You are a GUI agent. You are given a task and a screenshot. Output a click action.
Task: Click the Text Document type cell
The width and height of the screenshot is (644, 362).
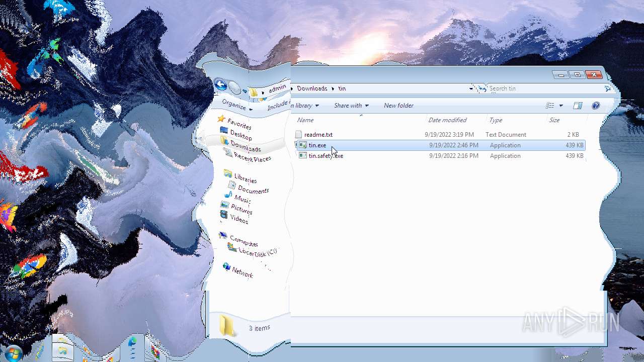coord(506,135)
